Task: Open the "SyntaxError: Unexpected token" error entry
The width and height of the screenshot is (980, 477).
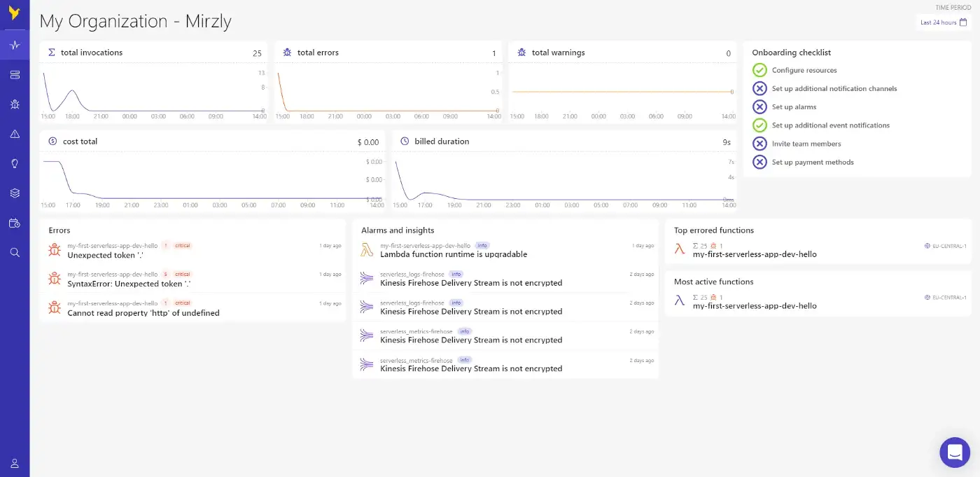Action: (129, 284)
